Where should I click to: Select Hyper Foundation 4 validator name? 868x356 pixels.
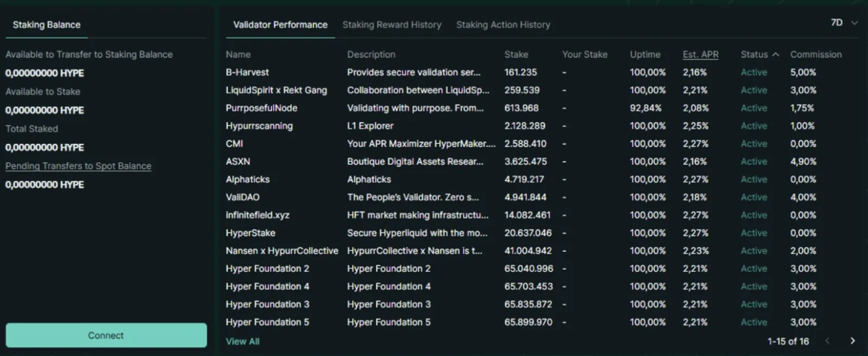click(267, 287)
